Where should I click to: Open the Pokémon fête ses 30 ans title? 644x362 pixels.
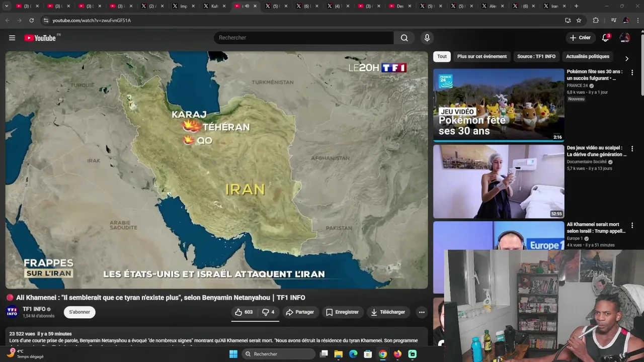(595, 75)
